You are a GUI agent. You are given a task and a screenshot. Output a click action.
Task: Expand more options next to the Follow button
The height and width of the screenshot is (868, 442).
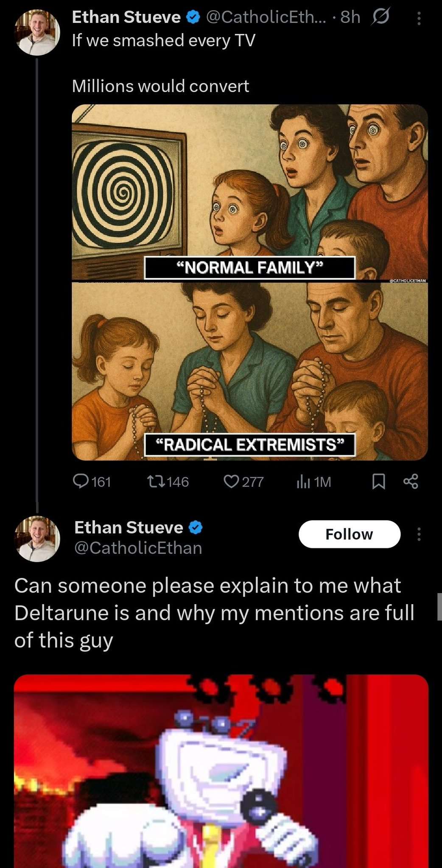point(419,534)
